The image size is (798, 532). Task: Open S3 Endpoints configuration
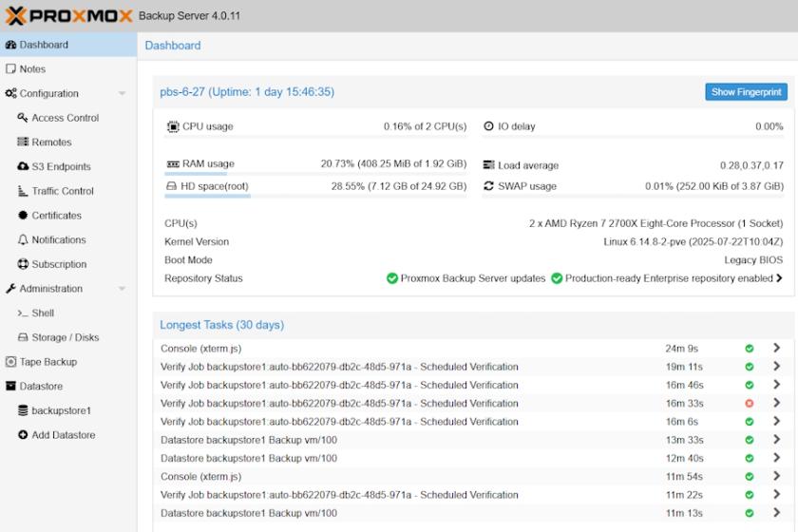pyautogui.click(x=68, y=167)
